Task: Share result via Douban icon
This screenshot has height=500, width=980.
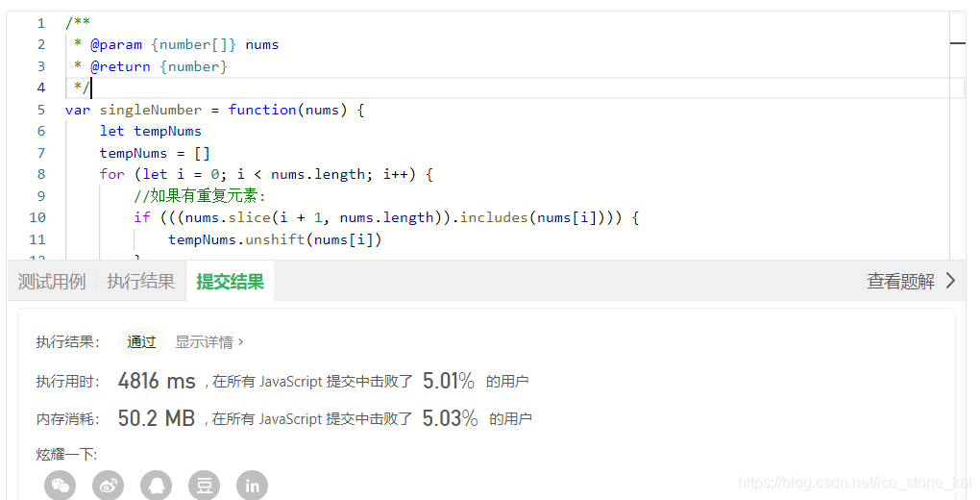Action: tap(205, 485)
